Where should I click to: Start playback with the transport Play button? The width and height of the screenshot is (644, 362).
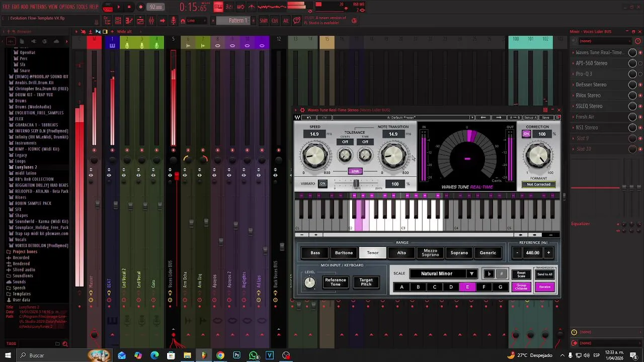(x=119, y=7)
